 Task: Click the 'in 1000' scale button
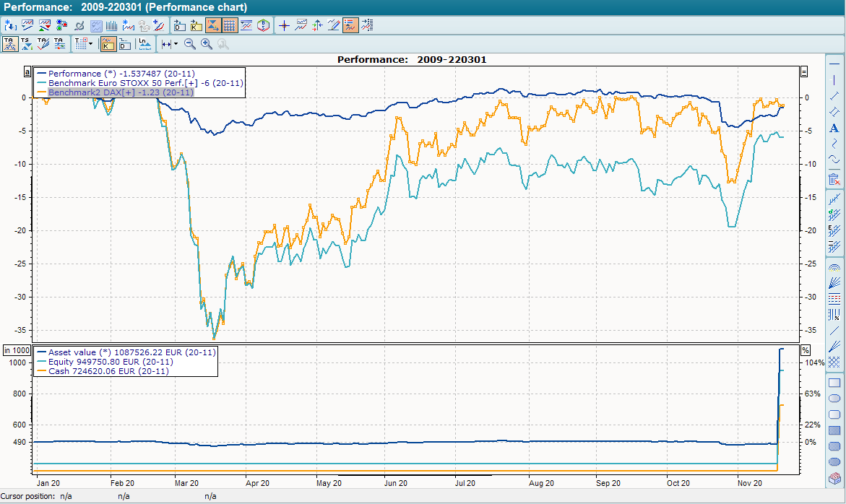tap(15, 350)
